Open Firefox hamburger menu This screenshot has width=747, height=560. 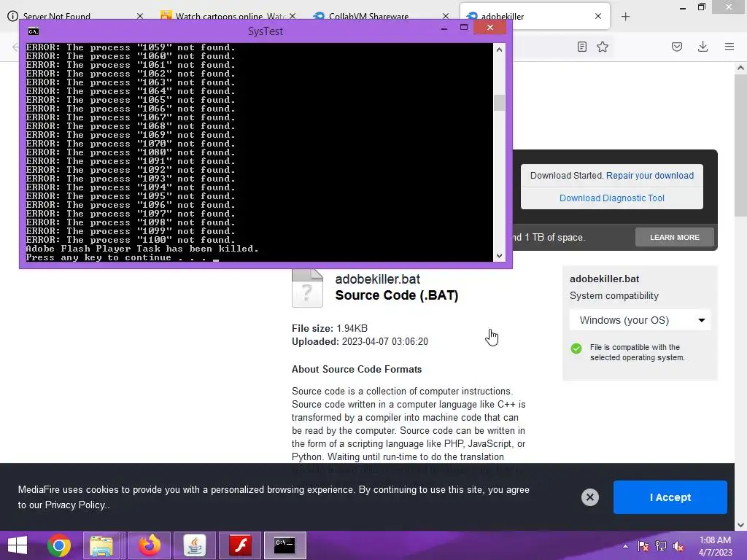(729, 47)
